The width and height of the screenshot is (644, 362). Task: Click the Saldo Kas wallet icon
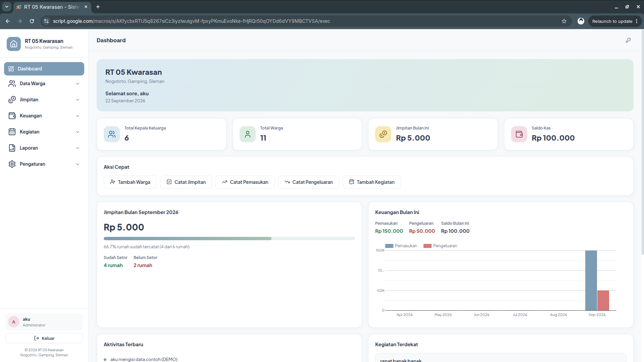click(519, 134)
